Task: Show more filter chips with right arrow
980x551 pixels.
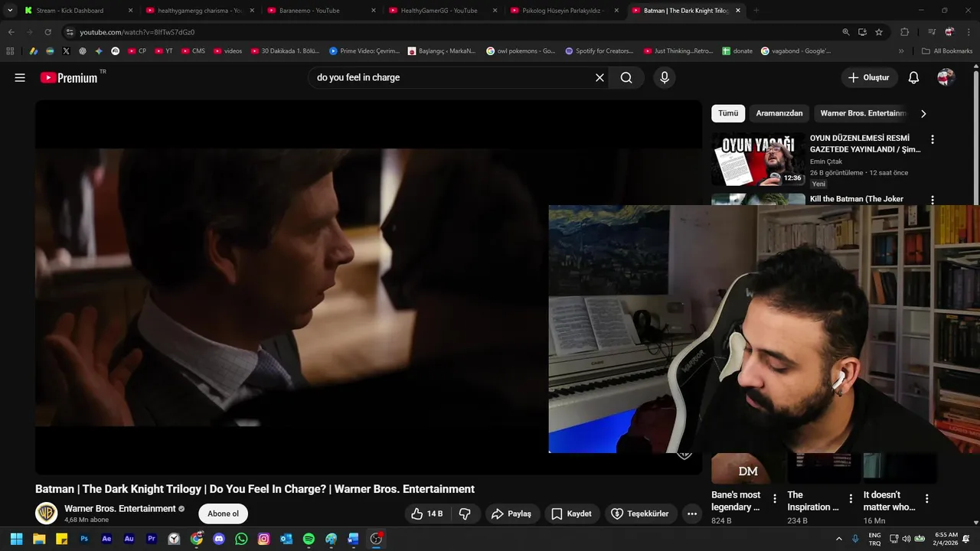Action: pos(923,113)
